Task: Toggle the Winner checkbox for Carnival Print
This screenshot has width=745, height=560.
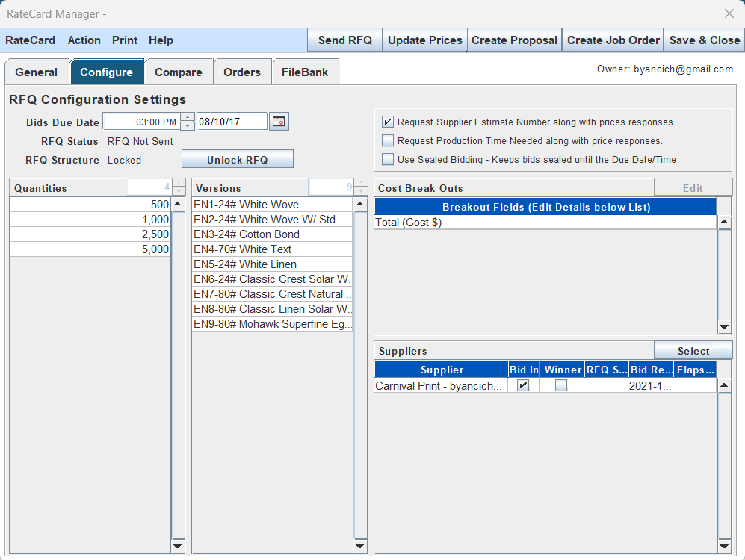Action: tap(560, 386)
